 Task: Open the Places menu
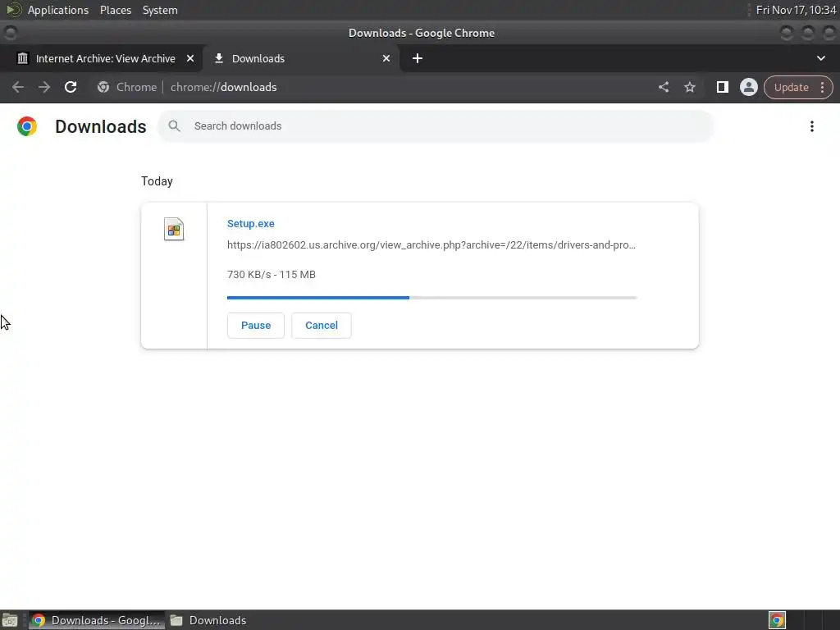115,10
